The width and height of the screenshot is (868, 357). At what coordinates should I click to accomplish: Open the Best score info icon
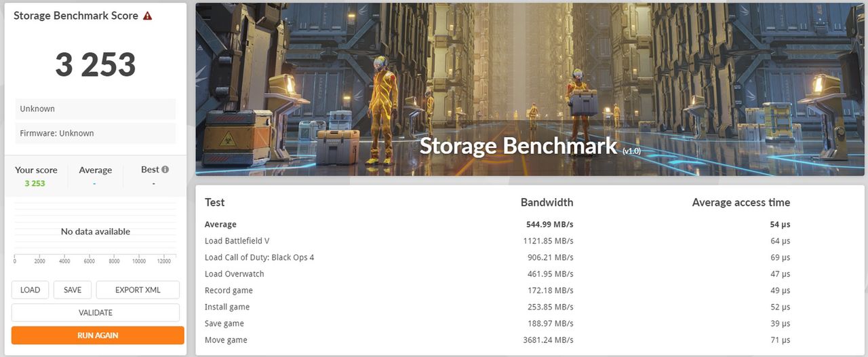coord(165,170)
